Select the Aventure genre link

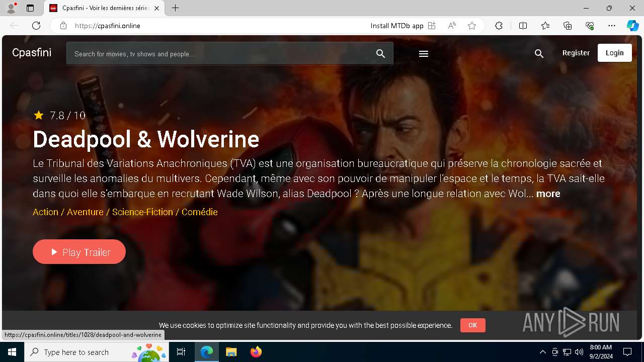85,212
